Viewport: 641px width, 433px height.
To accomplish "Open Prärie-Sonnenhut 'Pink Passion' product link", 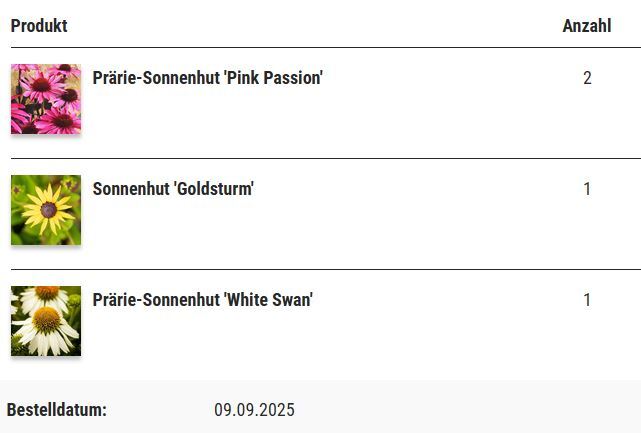I will (207, 77).
